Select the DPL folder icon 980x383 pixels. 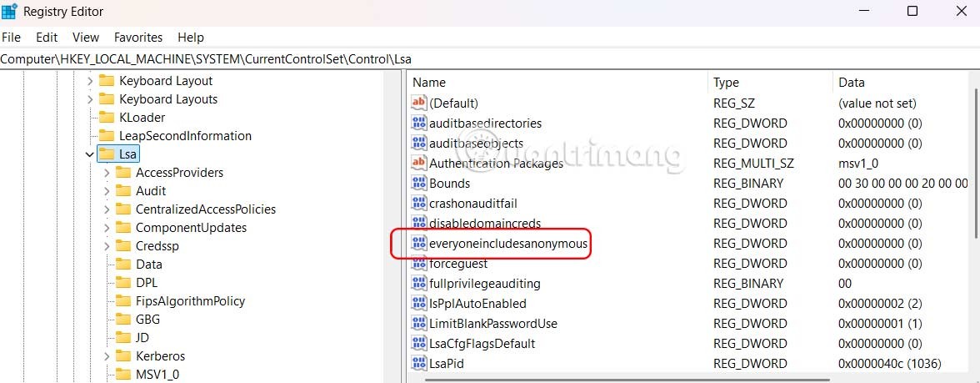(123, 282)
